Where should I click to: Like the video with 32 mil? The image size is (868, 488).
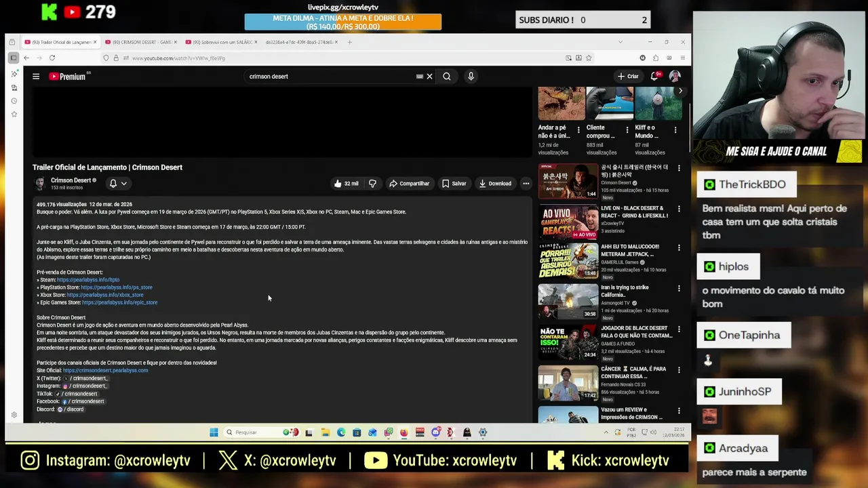[347, 184]
